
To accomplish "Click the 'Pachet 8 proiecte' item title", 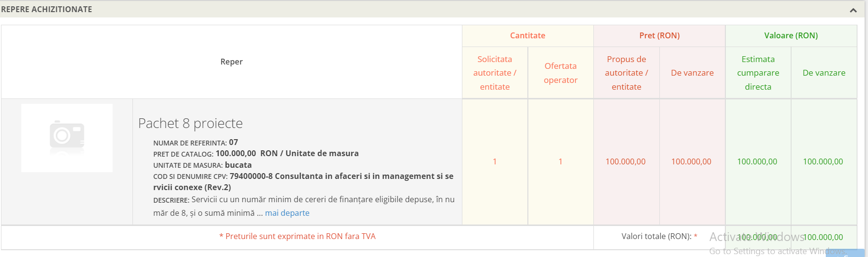I will pyautogui.click(x=190, y=123).
